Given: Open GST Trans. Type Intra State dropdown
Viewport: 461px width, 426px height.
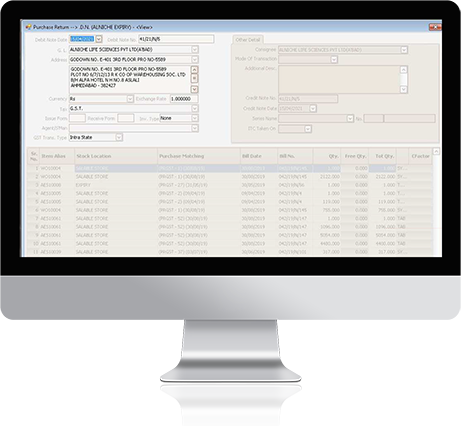Looking at the screenshot, I should (119, 137).
